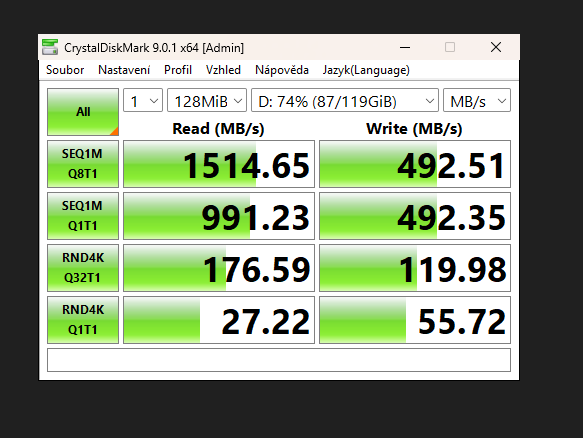Open the test count dropdown showing 1

143,100
